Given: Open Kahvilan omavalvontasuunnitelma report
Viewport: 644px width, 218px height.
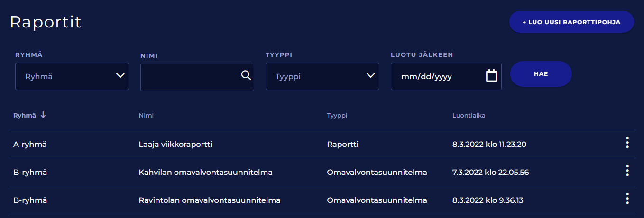Looking at the screenshot, I should pyautogui.click(x=205, y=172).
